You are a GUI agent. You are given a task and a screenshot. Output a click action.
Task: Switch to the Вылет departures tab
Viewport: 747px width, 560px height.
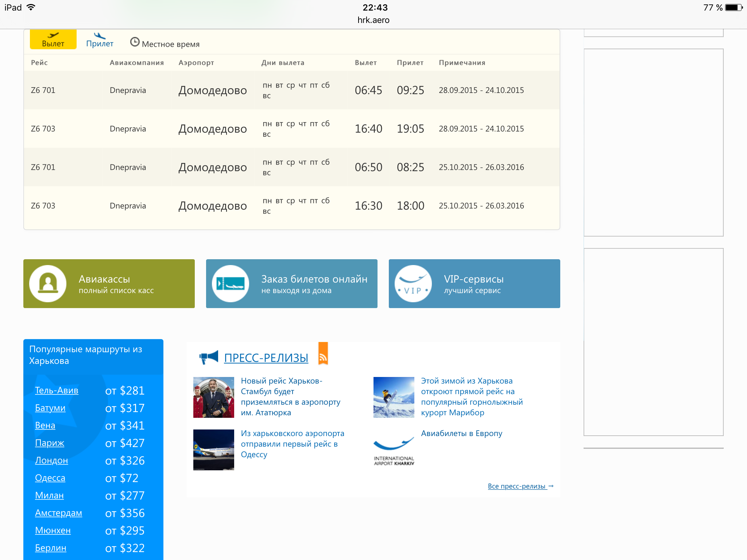tap(53, 40)
